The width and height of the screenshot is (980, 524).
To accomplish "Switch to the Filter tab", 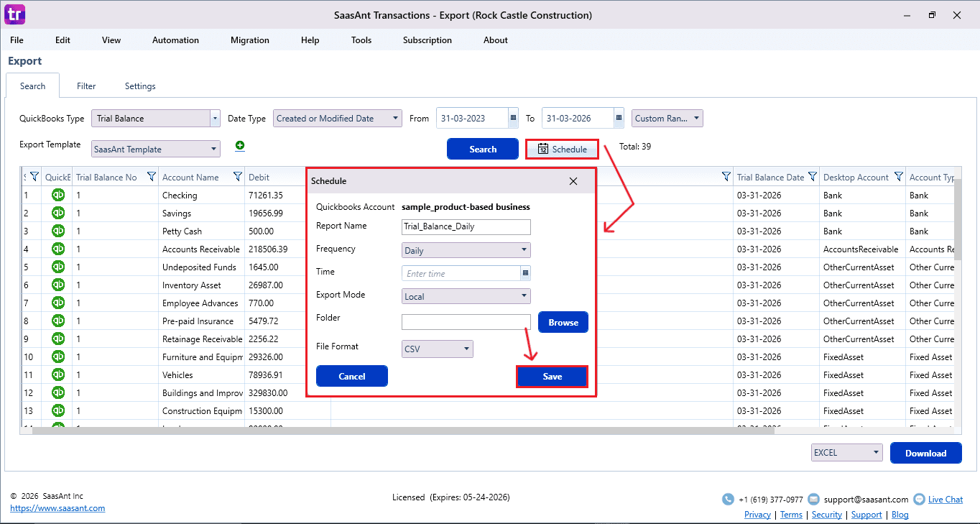I will coord(85,86).
